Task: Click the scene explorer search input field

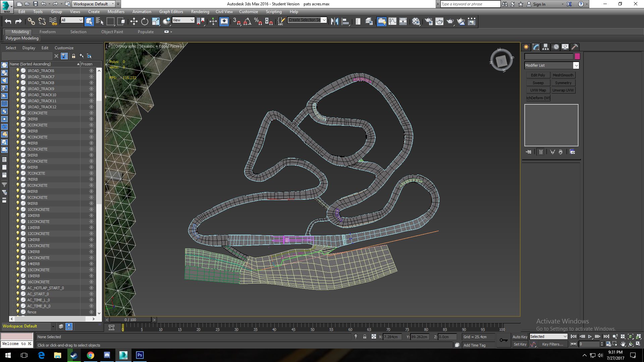Action: [x=27, y=56]
